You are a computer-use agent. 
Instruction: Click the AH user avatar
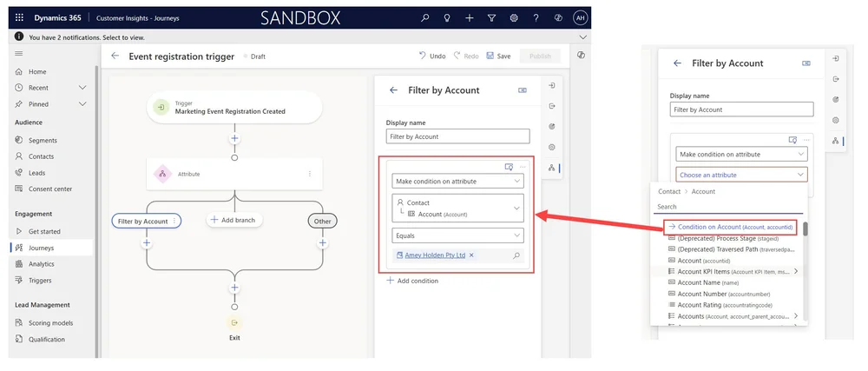point(580,17)
